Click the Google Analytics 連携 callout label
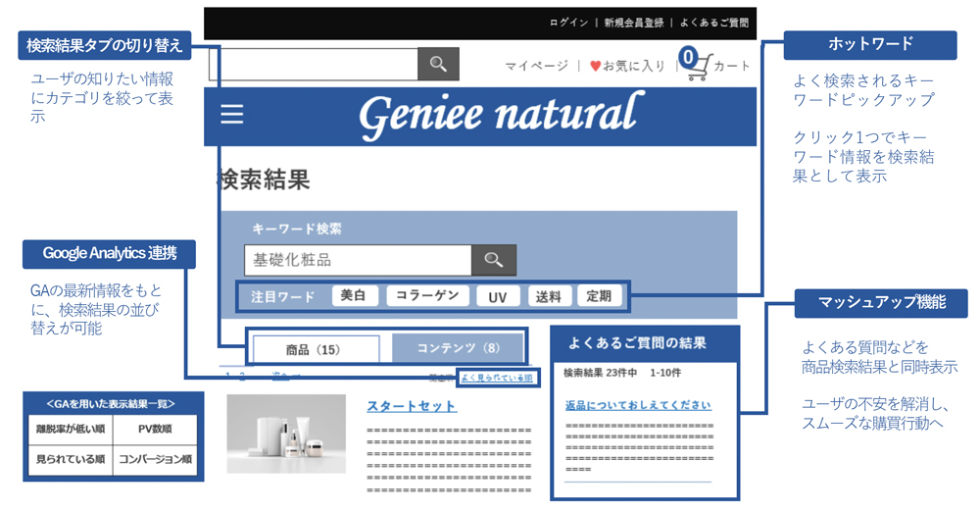Screen dimensions: 980x511 (x=110, y=254)
